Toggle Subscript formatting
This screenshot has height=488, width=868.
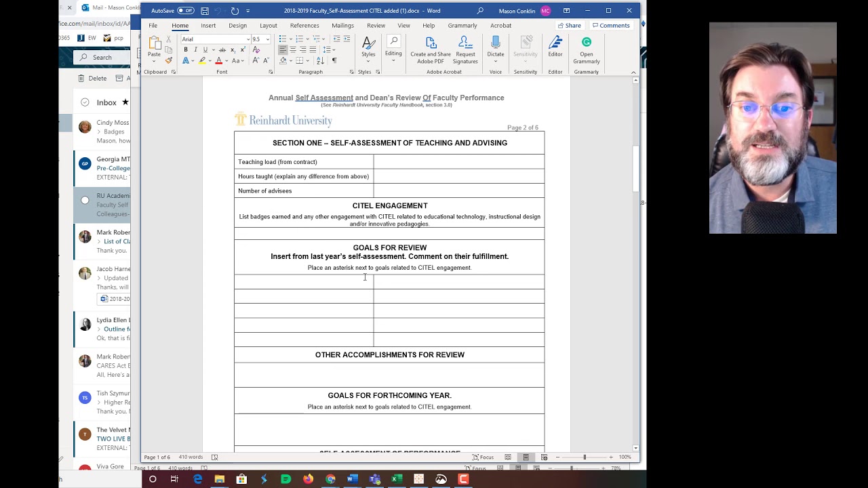(x=233, y=50)
